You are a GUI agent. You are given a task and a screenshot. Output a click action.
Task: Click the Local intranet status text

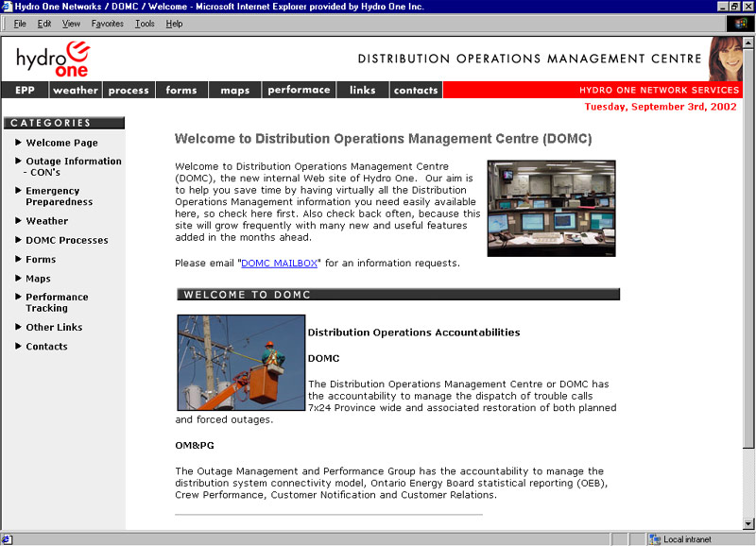tap(687, 539)
